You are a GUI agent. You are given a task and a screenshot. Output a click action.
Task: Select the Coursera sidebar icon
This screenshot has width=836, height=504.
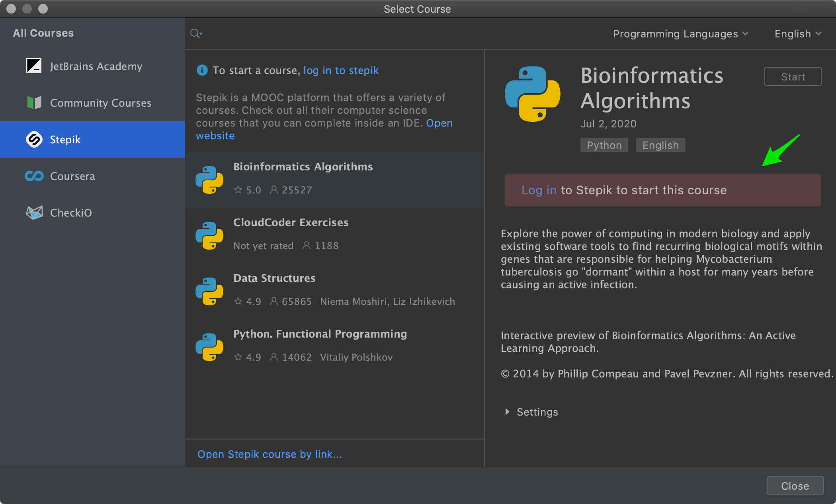pyautogui.click(x=34, y=176)
